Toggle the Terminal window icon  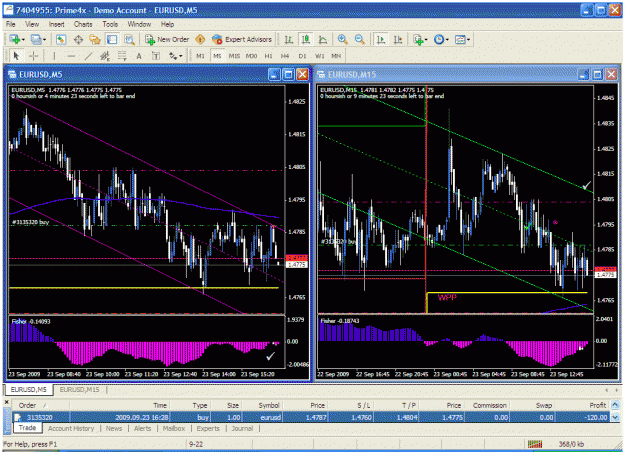[112, 39]
